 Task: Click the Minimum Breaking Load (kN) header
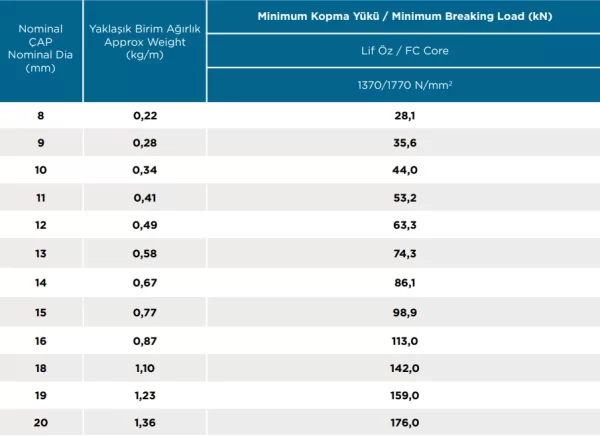405,16
